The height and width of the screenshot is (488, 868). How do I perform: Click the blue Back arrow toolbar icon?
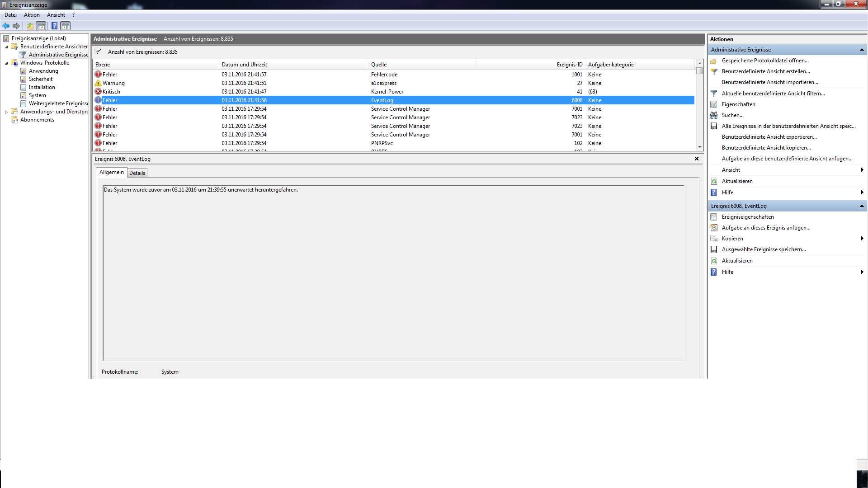[6, 26]
